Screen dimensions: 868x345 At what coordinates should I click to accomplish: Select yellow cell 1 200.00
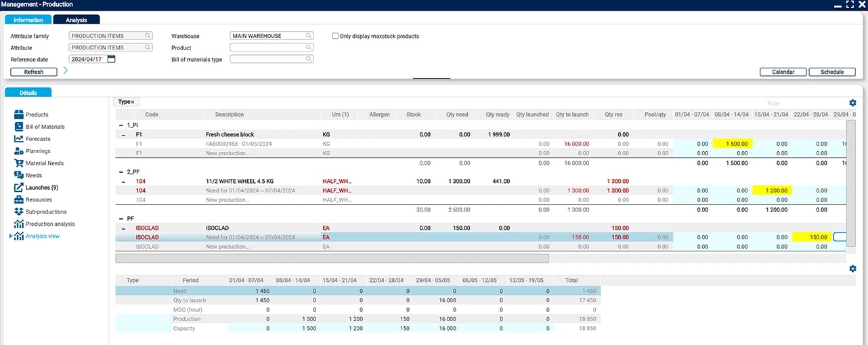[x=773, y=190]
